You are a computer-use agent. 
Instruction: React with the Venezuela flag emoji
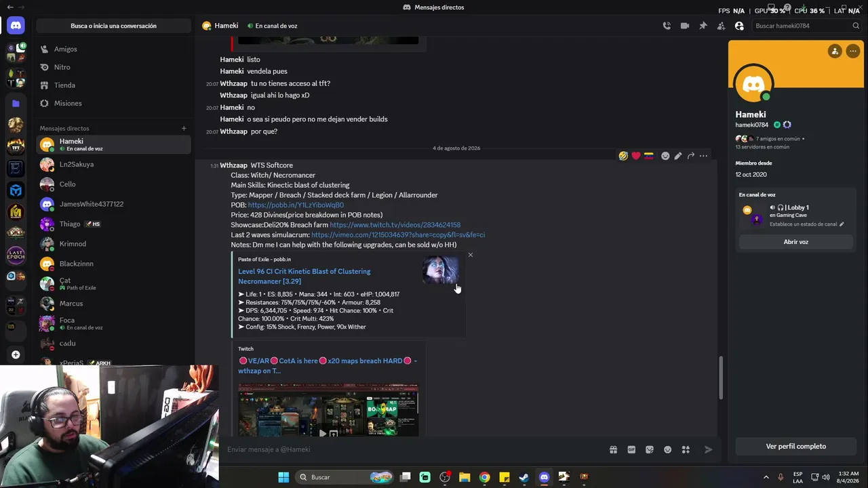tap(649, 156)
